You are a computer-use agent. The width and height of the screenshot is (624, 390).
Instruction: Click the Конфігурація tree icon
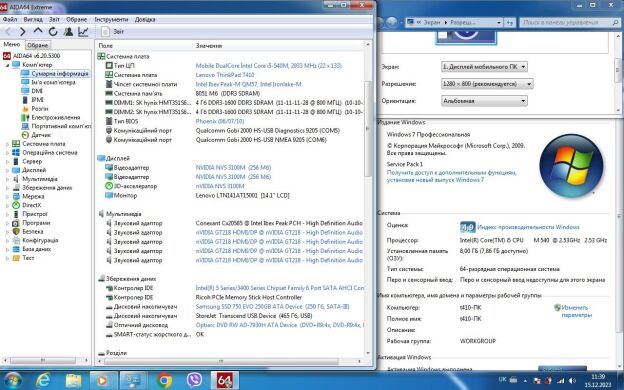(16, 240)
